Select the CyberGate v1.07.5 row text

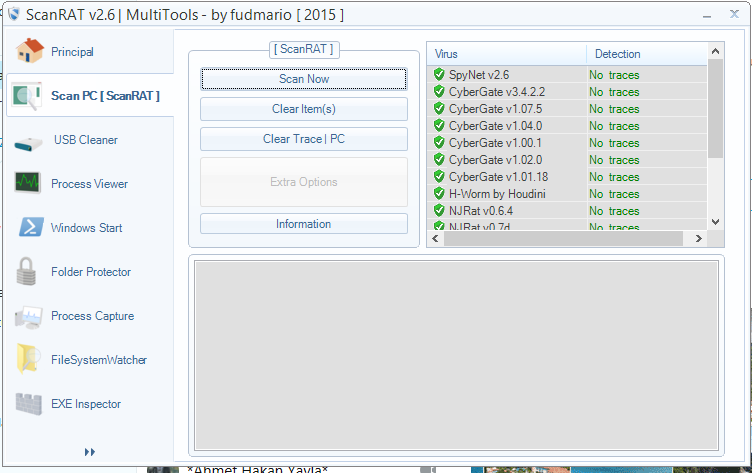click(495, 109)
